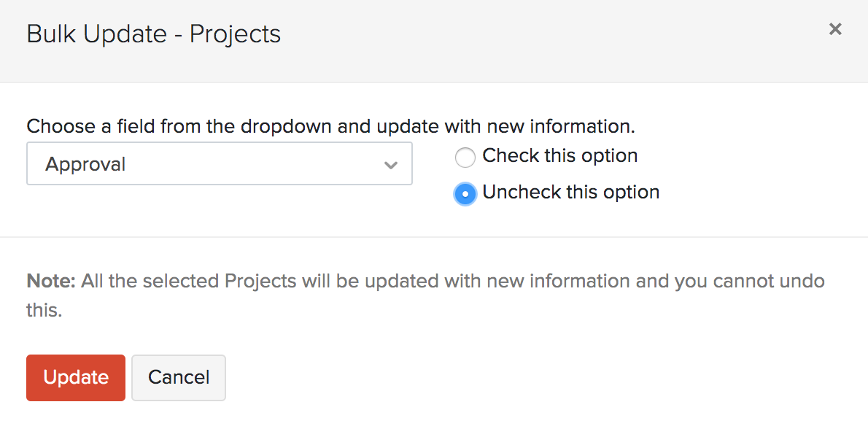Close the Bulk Update - Projects window

coord(834,29)
